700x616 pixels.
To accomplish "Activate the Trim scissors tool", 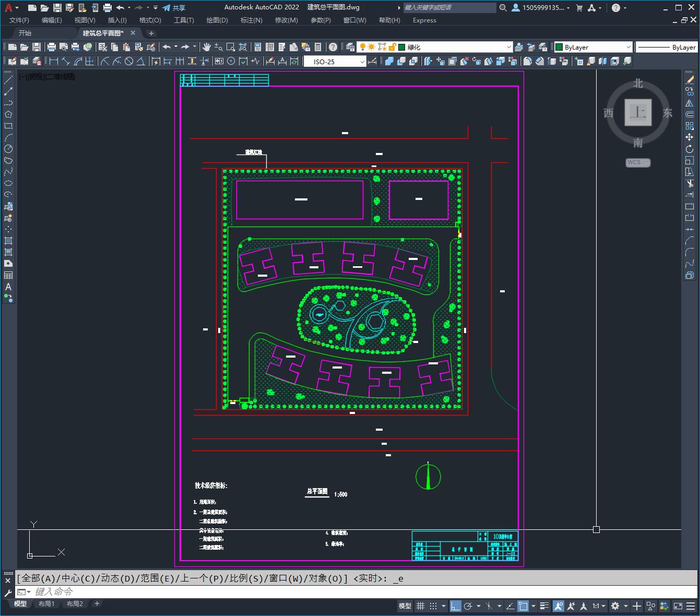I will click(690, 183).
